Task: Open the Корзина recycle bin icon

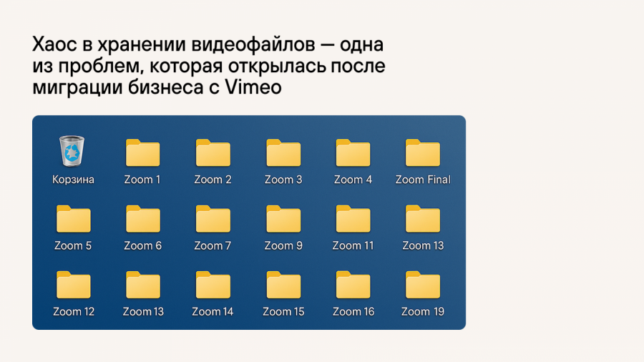Action: 72,151
